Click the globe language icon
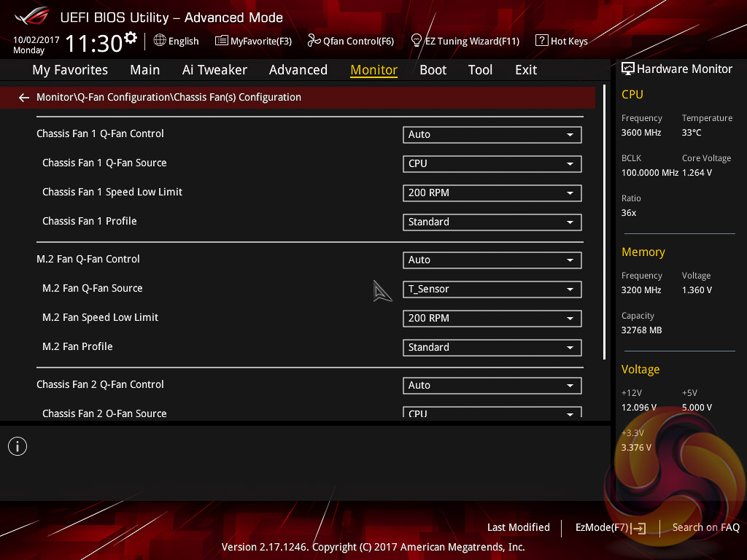This screenshot has width=747, height=560. pyautogui.click(x=160, y=41)
